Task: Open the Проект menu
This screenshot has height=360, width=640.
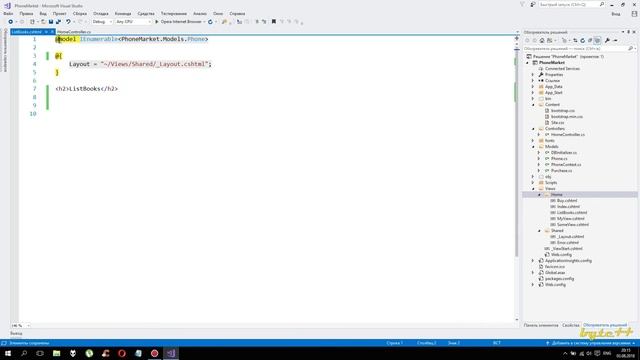Action: point(60,13)
